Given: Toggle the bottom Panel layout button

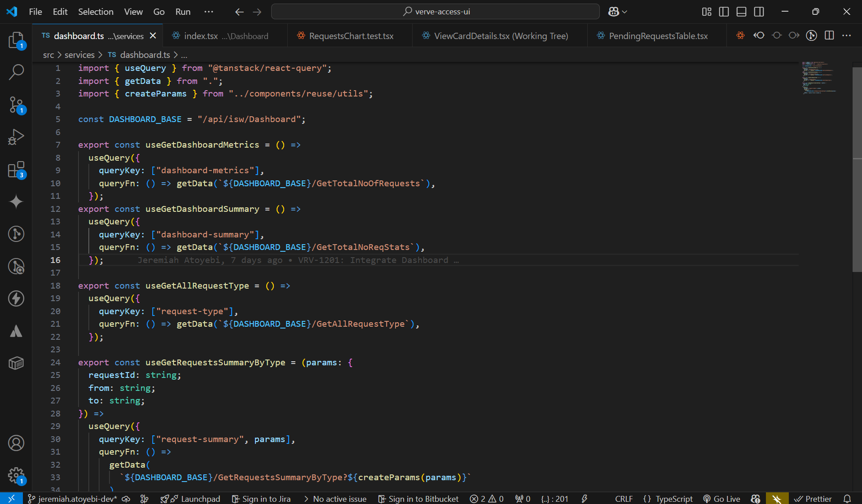Looking at the screenshot, I should 741,12.
